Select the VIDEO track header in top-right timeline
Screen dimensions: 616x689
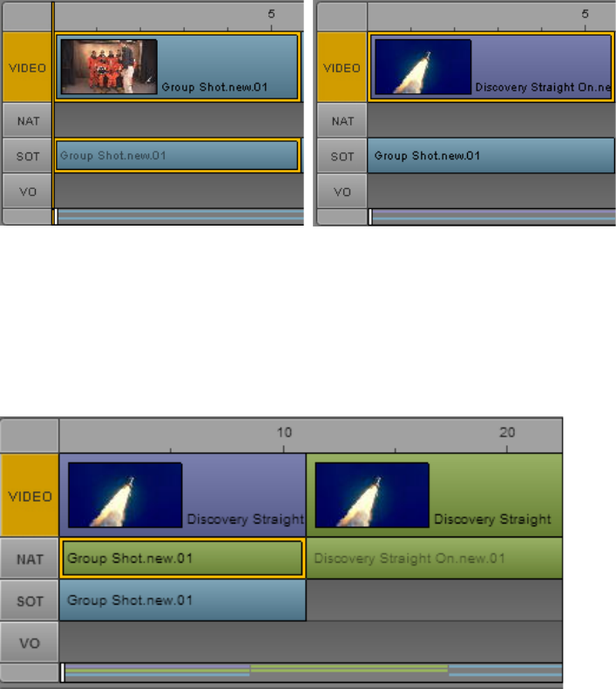pos(342,67)
